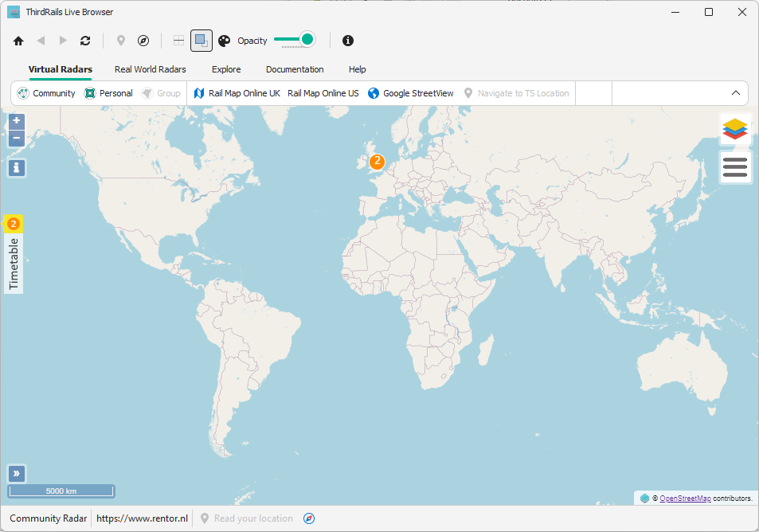Collapse the ribbon with the chevron
Viewport: 759px width, 532px height.
point(736,93)
